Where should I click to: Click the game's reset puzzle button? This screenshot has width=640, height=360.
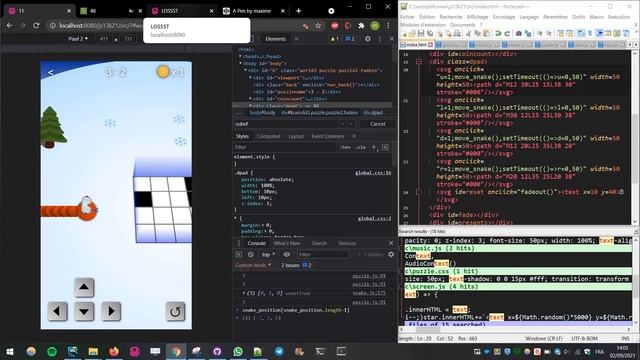pyautogui.click(x=175, y=311)
